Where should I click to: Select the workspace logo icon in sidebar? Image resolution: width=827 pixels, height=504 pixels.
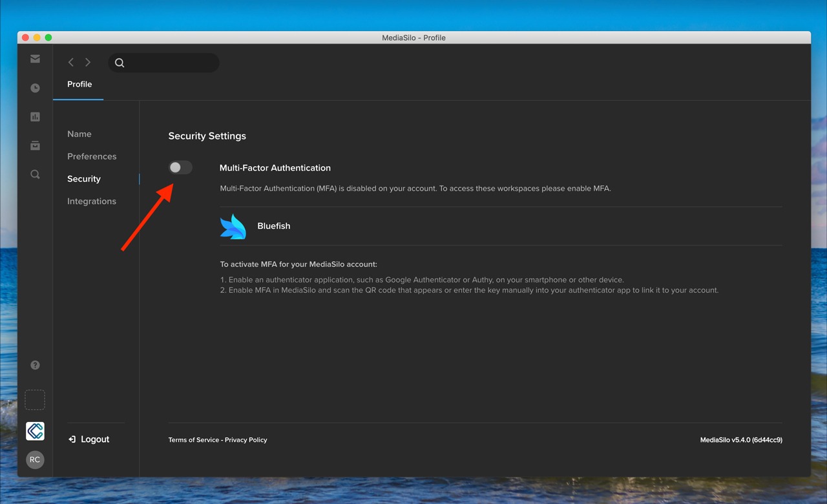(x=35, y=431)
